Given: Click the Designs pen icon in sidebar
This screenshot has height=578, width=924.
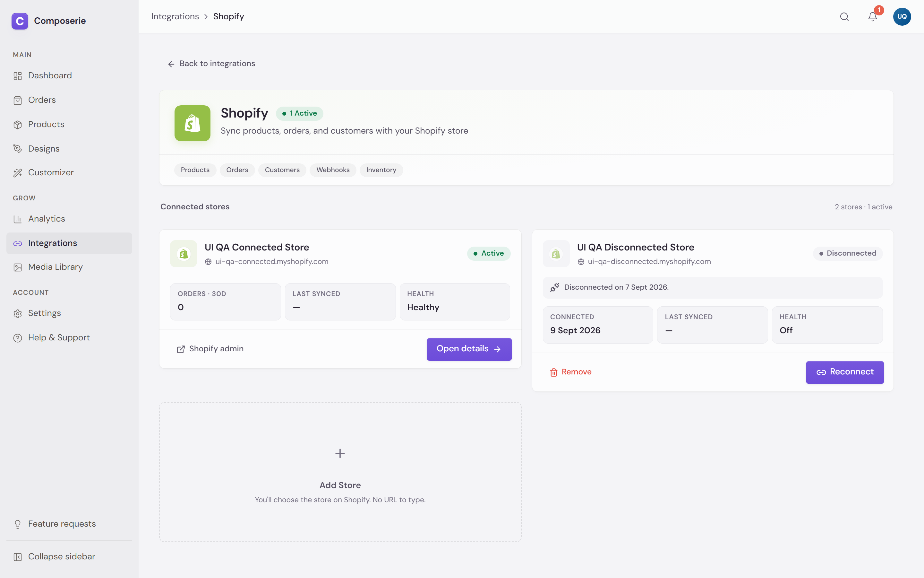Looking at the screenshot, I should click(18, 149).
